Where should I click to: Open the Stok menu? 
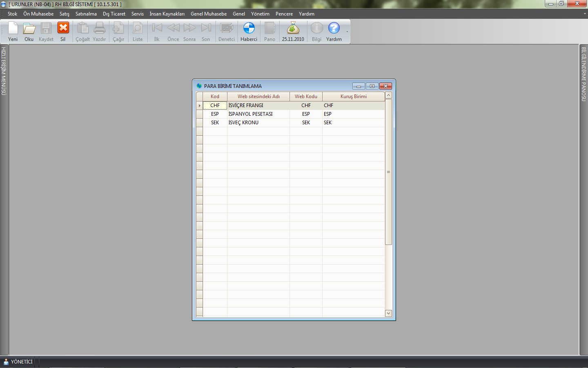coord(12,14)
